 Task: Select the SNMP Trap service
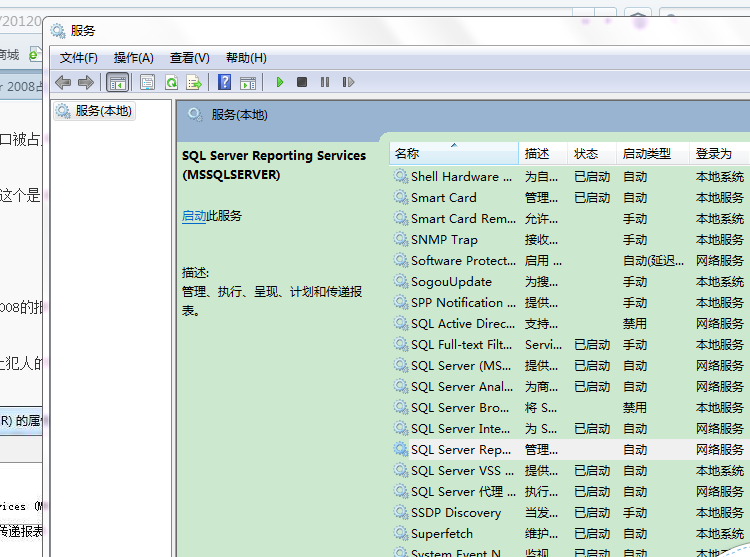pyautogui.click(x=444, y=240)
